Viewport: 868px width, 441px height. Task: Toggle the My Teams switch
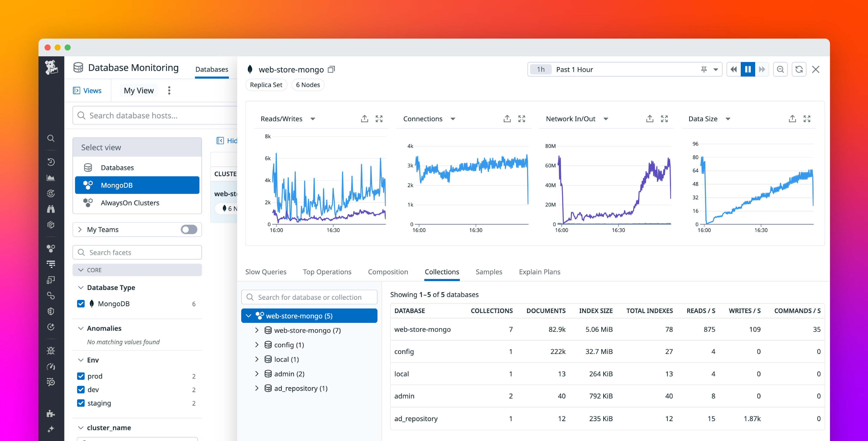point(189,230)
